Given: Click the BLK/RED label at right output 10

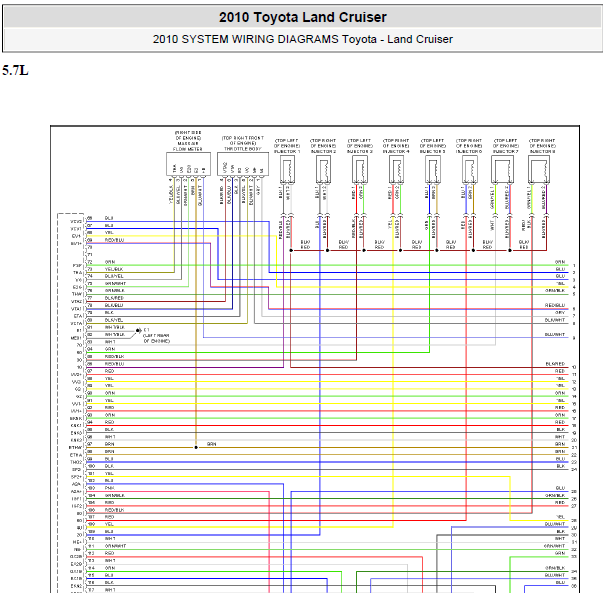Looking at the screenshot, I should [x=555, y=364].
